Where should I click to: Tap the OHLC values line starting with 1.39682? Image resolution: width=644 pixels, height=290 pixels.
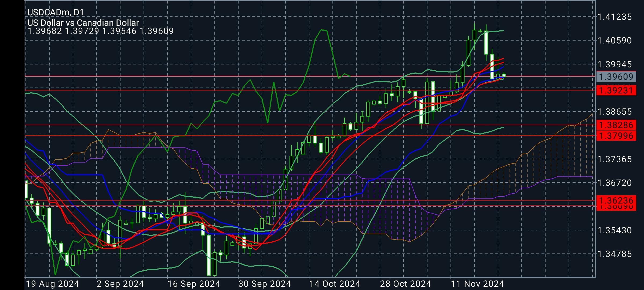101,31
